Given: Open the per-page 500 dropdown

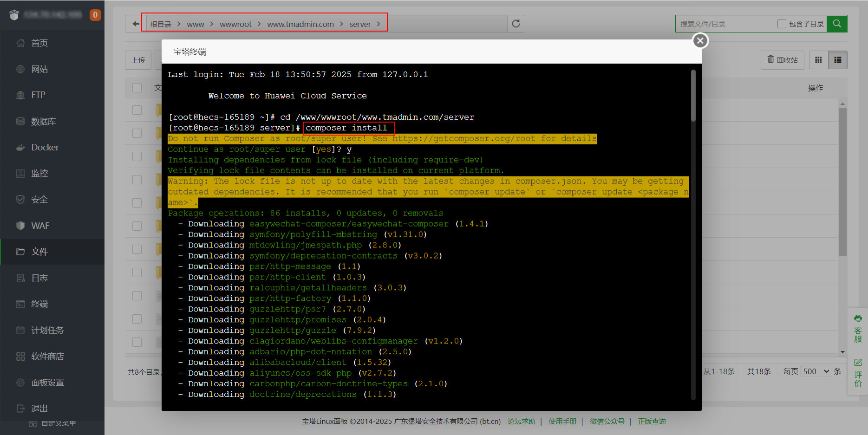Looking at the screenshot, I should [x=816, y=371].
